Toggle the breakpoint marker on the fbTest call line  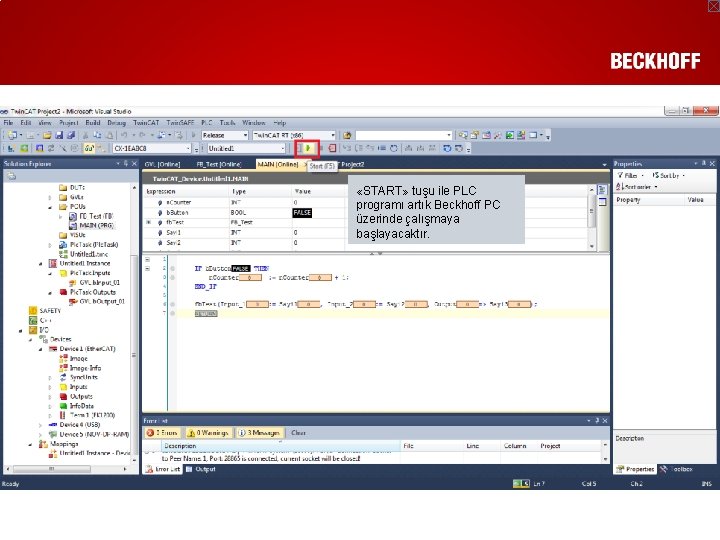(173, 304)
